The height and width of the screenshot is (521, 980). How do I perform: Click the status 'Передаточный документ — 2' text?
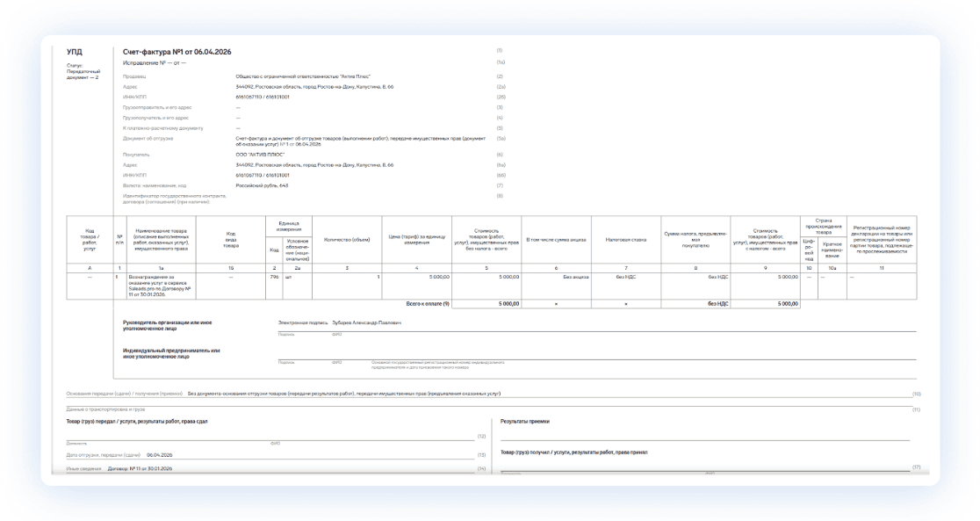click(83, 74)
